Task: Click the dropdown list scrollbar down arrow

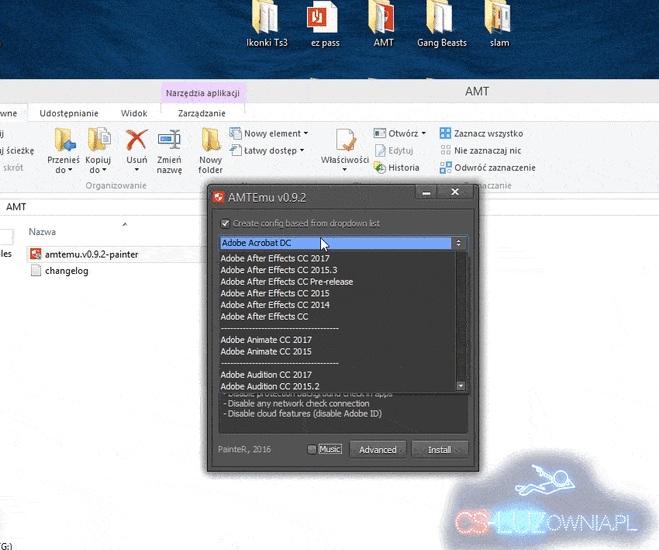Action: coord(460,386)
